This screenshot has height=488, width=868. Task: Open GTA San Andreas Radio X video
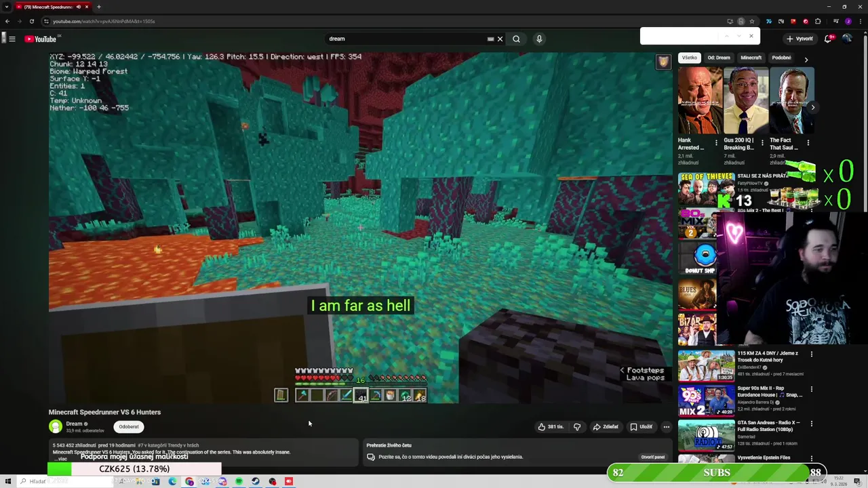tap(706, 436)
